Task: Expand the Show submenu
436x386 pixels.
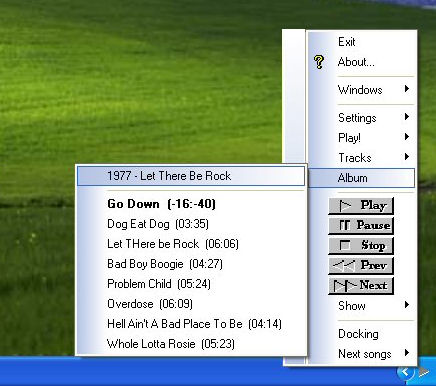Action: (x=362, y=306)
